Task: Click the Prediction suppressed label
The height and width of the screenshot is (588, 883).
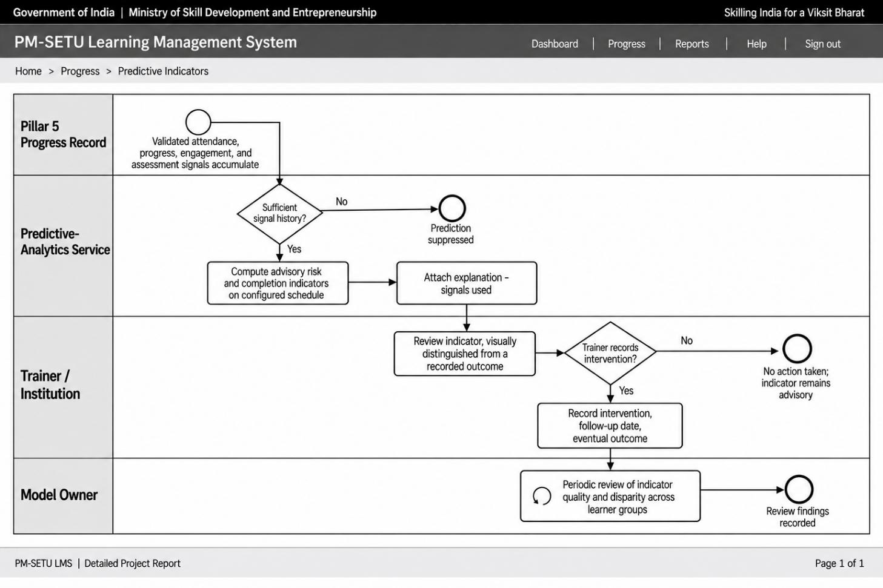Action: [451, 234]
